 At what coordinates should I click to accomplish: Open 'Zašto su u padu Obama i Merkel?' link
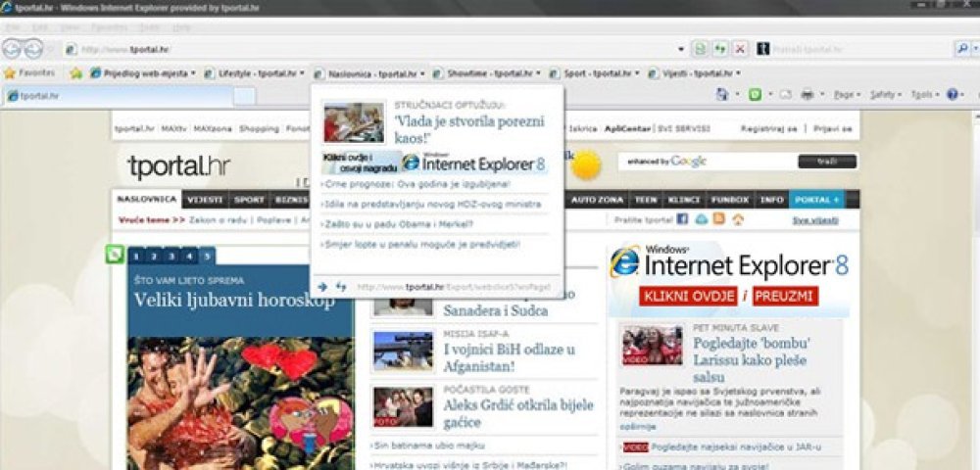tap(398, 223)
